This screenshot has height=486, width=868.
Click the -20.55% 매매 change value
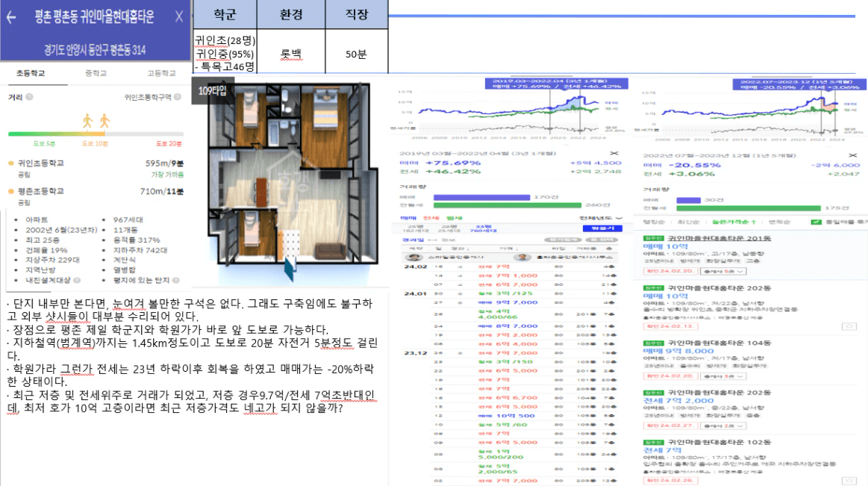point(695,165)
